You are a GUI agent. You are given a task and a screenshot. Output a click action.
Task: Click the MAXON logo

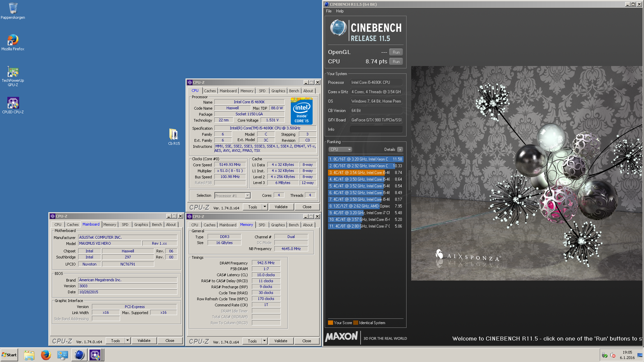click(341, 337)
